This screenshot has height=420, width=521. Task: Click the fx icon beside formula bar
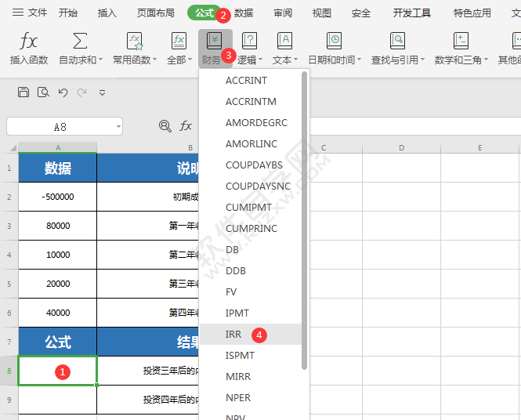coord(186,126)
